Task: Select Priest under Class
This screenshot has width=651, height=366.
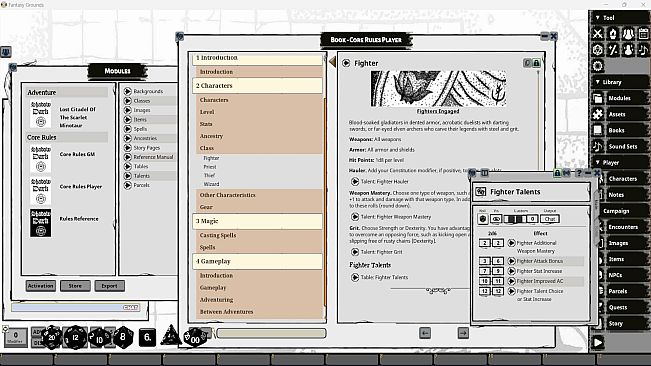Action: click(x=210, y=167)
